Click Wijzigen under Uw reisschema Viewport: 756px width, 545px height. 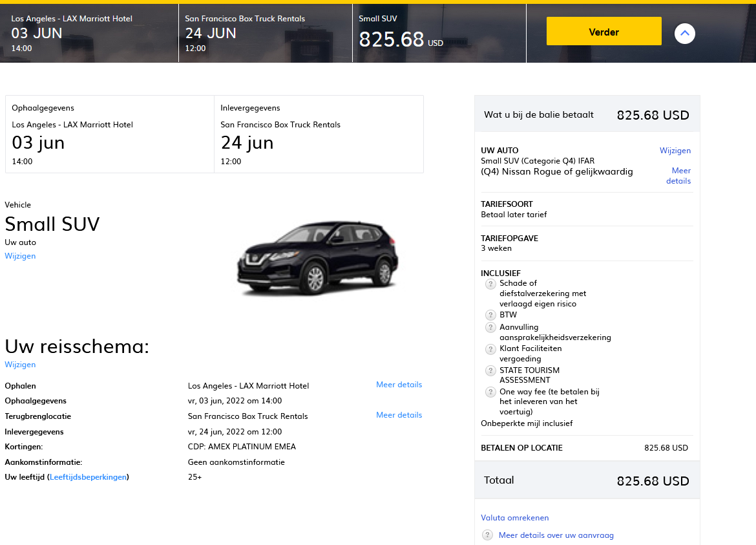click(x=20, y=365)
